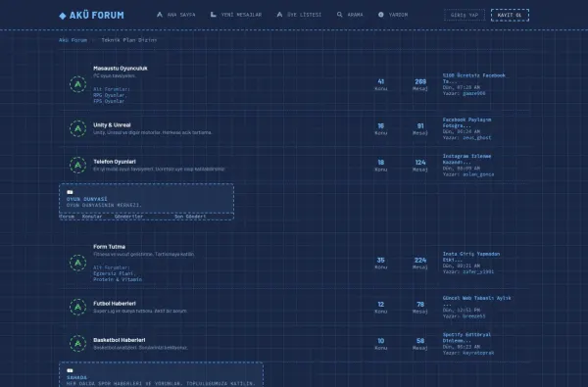Open the Sahada category title
The width and height of the screenshot is (588, 387).
(76, 377)
